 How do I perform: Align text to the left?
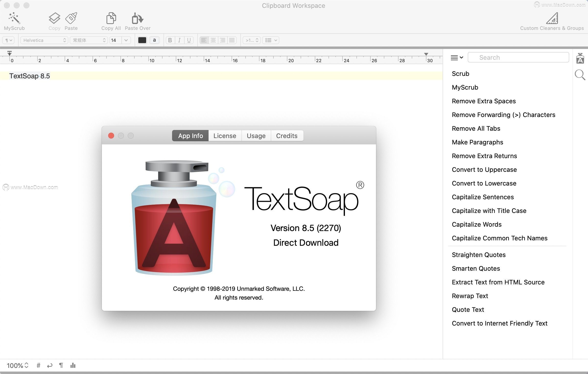(x=204, y=40)
